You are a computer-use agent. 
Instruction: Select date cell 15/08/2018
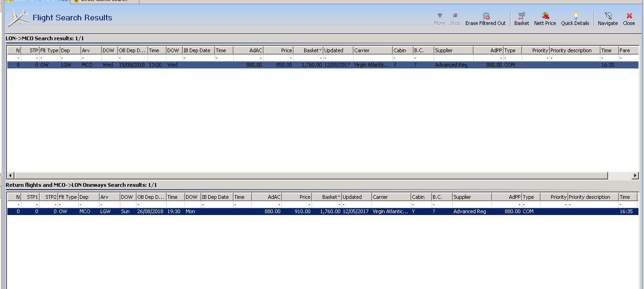(132, 65)
